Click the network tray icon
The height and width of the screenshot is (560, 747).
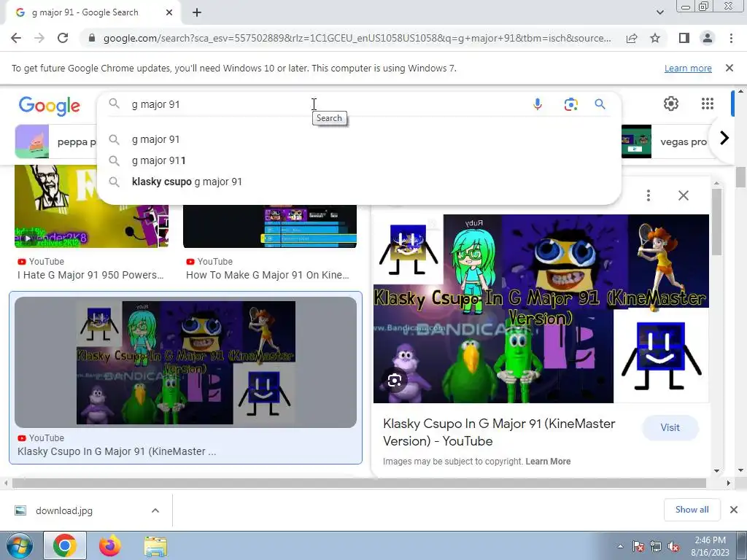(656, 546)
